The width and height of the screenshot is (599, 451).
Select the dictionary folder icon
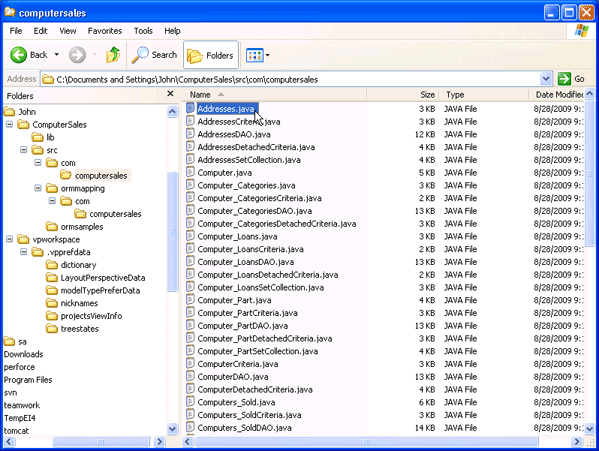pos(52,265)
